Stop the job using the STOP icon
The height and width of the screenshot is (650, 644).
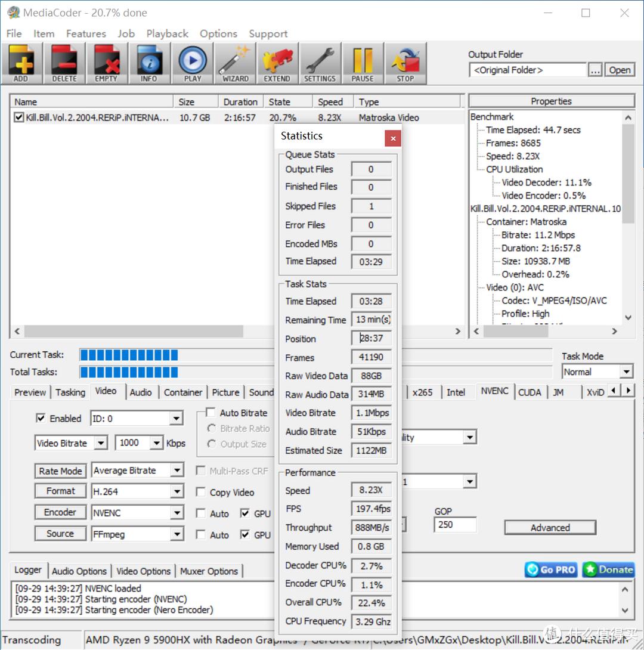405,63
